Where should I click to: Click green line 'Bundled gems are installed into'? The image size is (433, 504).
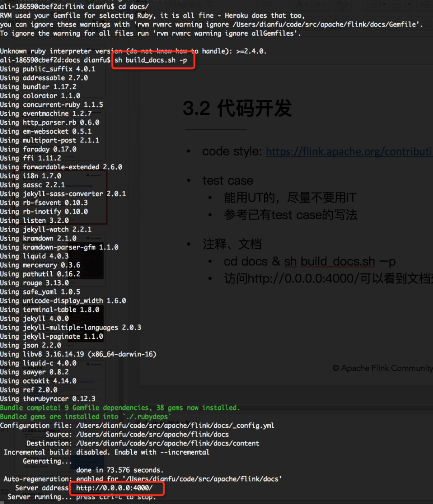coord(86,417)
